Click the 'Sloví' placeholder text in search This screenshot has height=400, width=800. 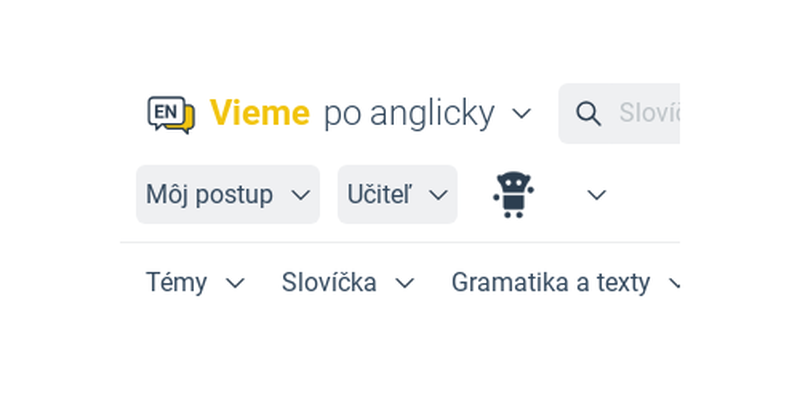click(x=649, y=113)
